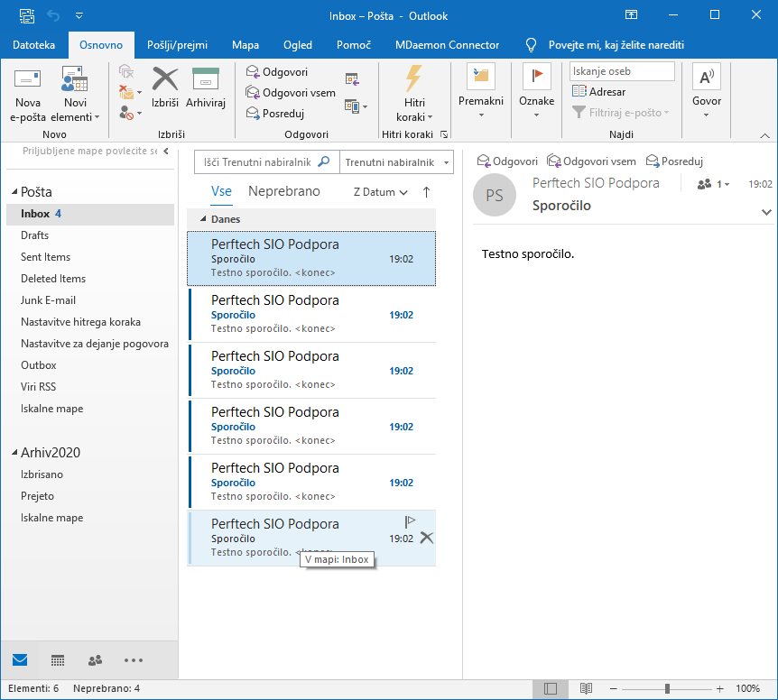This screenshot has height=700, width=778.
Task: Open the Pomoč tab
Action: [x=353, y=45]
